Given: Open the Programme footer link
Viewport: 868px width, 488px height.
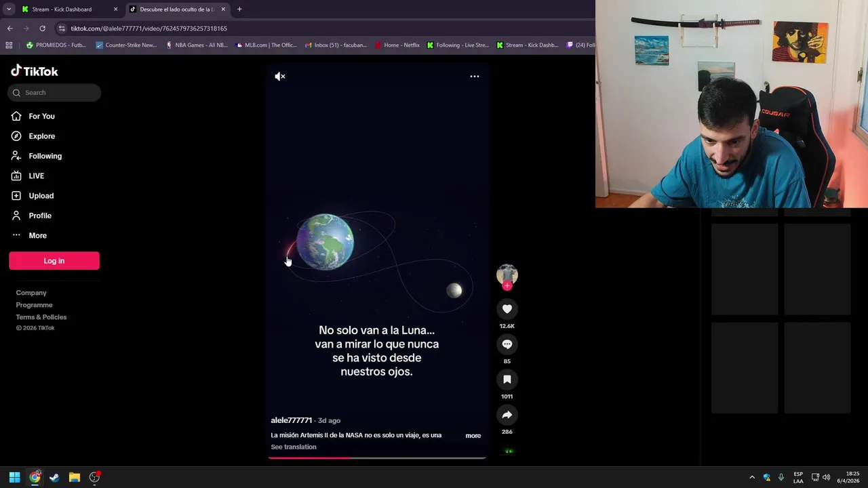Looking at the screenshot, I should [34, 305].
